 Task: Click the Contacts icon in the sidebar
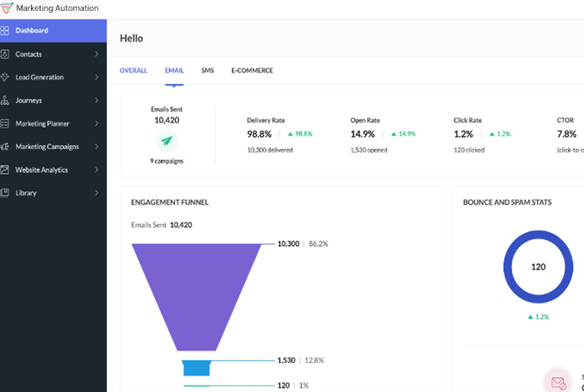click(x=4, y=54)
